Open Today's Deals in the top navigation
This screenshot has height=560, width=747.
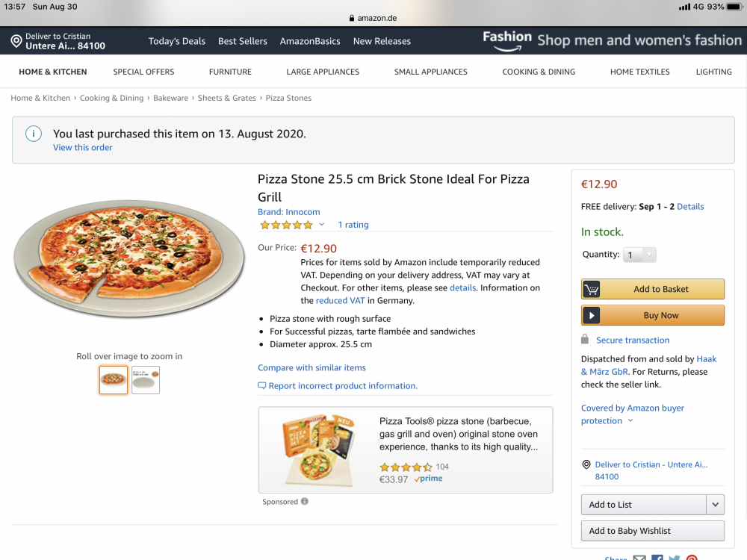click(177, 41)
